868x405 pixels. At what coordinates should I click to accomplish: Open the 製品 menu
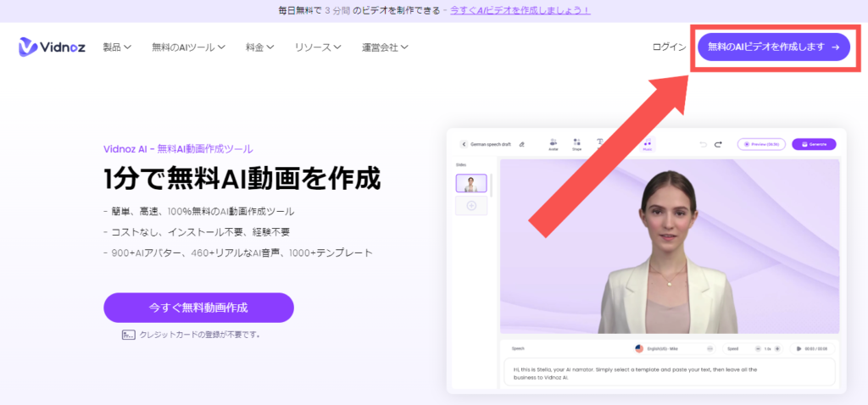click(x=117, y=47)
